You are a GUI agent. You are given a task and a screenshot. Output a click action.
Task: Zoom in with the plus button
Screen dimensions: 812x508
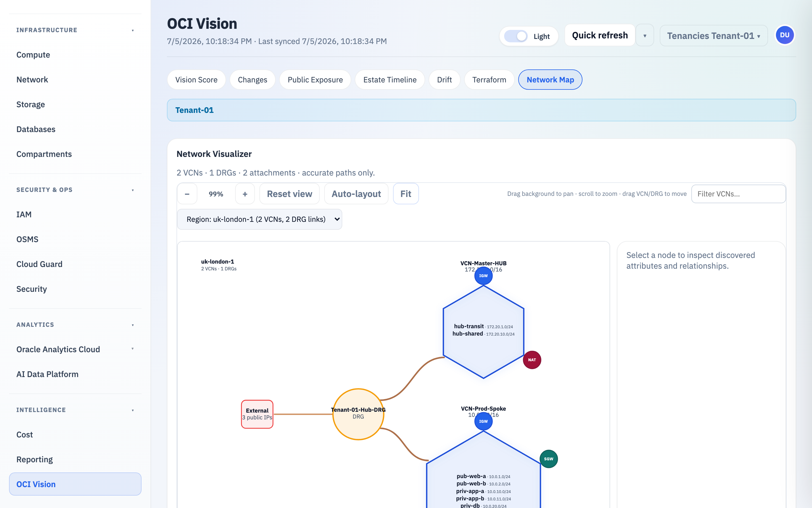[245, 194]
